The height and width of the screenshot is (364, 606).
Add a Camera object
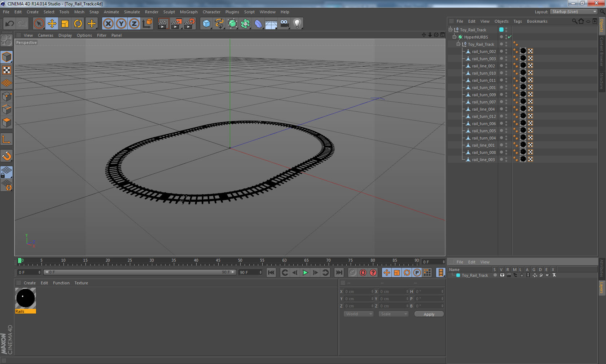click(284, 24)
